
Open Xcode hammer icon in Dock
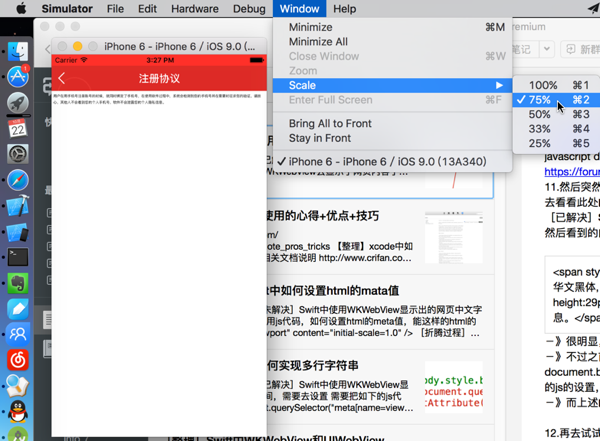tap(18, 206)
